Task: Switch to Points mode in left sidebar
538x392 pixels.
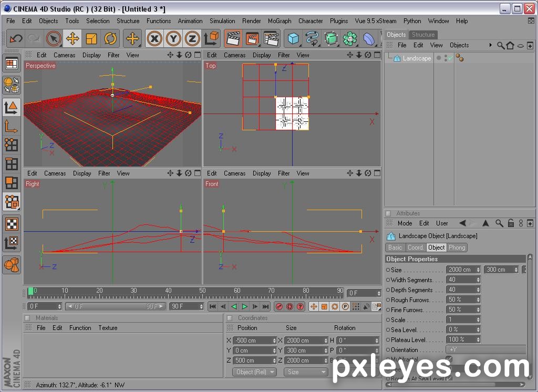Action: (x=12, y=145)
